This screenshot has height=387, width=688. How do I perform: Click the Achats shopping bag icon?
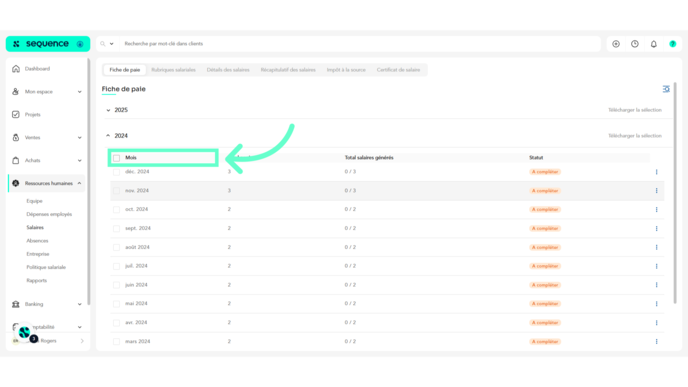click(16, 160)
